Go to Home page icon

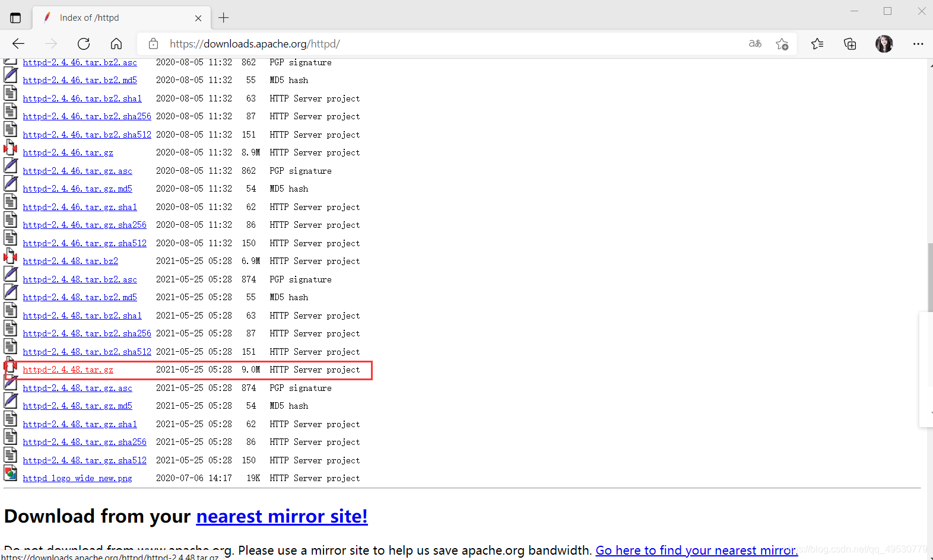tap(116, 44)
